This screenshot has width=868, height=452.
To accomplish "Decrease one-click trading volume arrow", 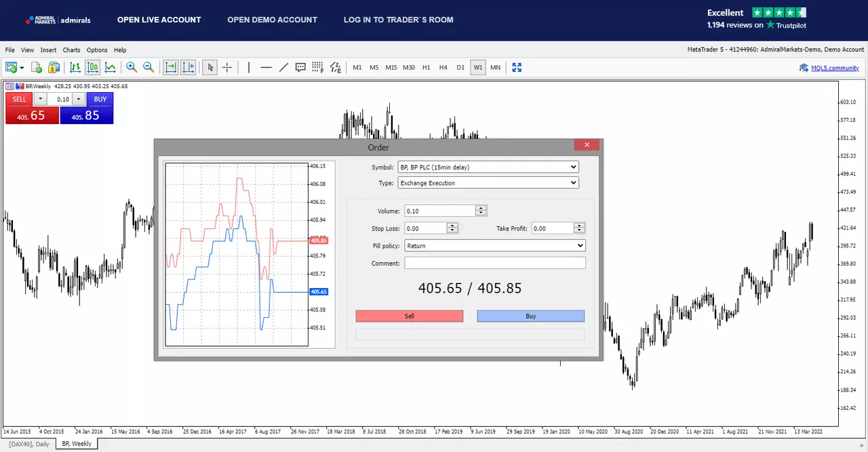I will (x=39, y=100).
